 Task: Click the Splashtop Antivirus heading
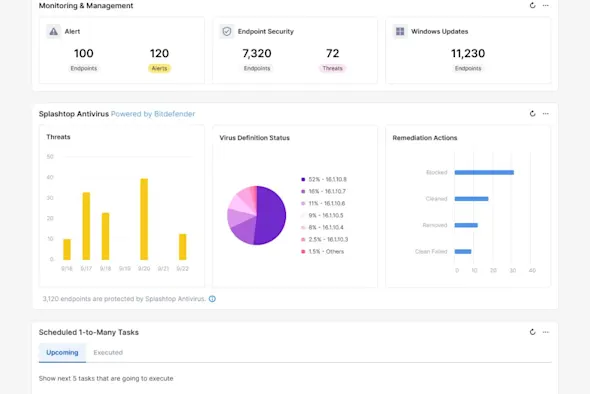pyautogui.click(x=74, y=114)
